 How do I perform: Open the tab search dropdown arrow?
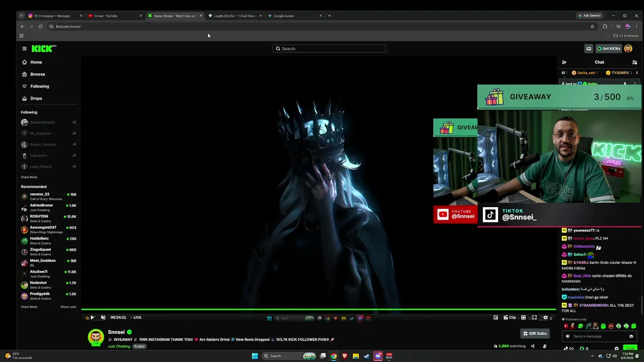pos(21,16)
